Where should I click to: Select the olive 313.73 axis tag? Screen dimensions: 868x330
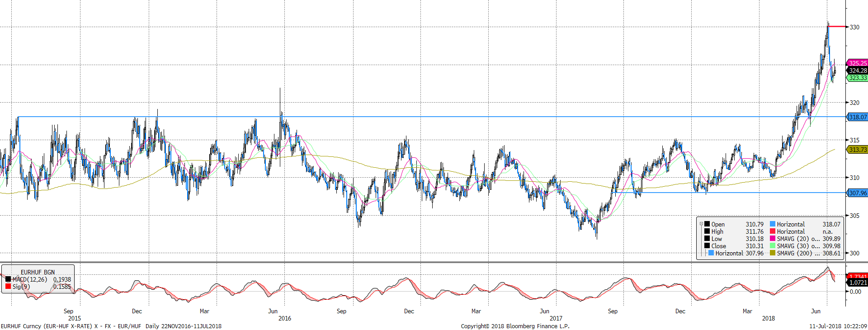tap(857, 150)
